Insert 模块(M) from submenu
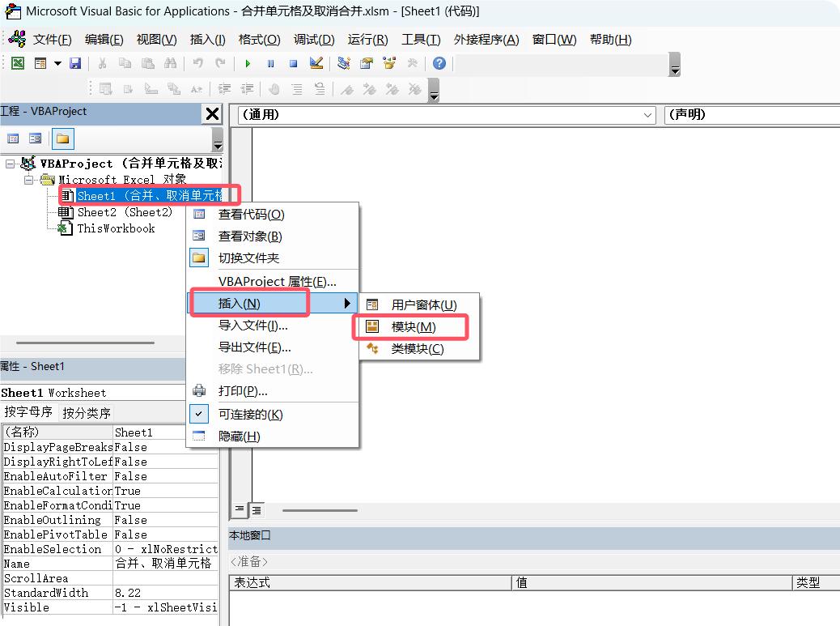The height and width of the screenshot is (626, 840). (x=419, y=327)
